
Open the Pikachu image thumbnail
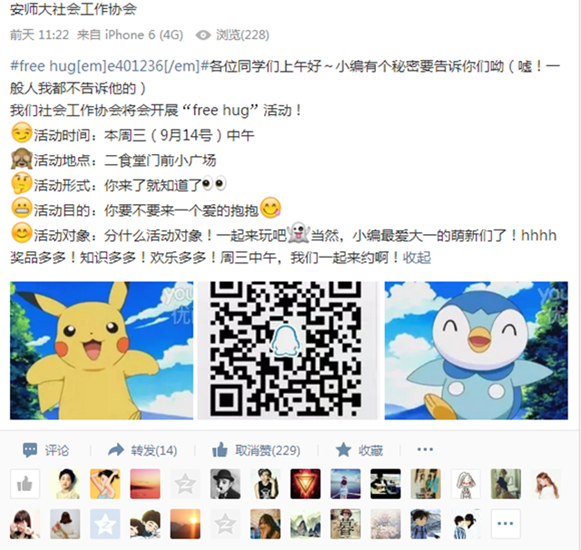[102, 351]
